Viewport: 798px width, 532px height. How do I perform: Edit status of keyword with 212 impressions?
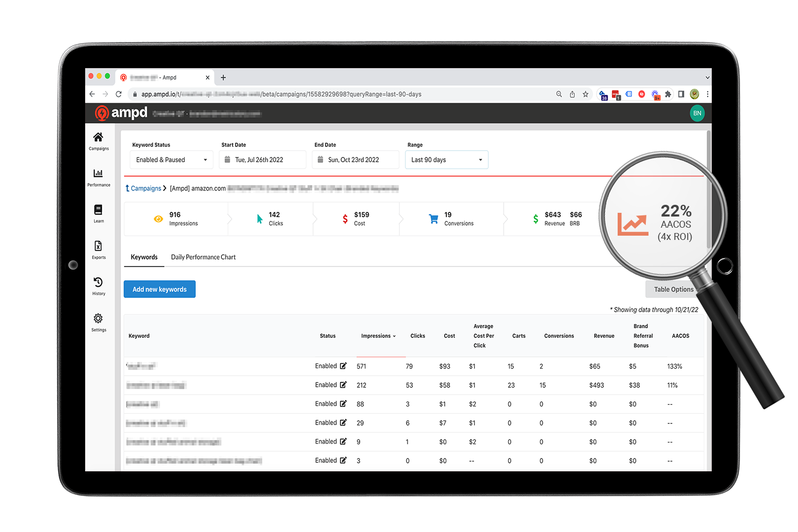point(343,385)
